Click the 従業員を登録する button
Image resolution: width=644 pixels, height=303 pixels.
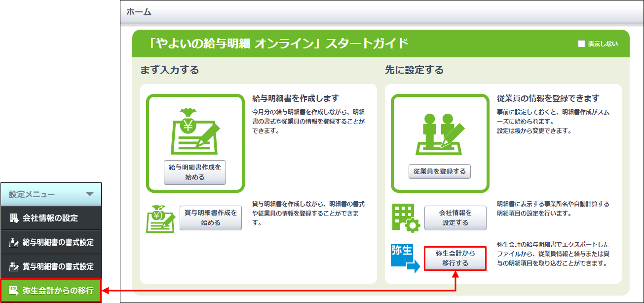(x=440, y=172)
